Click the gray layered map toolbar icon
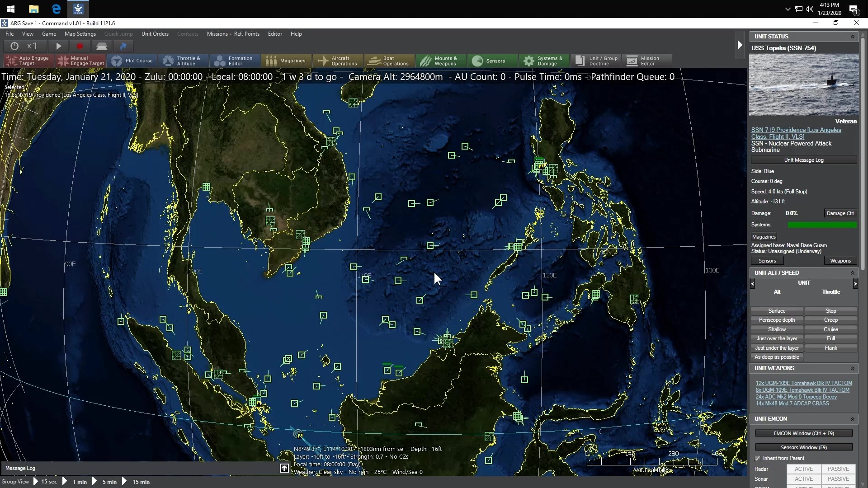 tap(101, 46)
